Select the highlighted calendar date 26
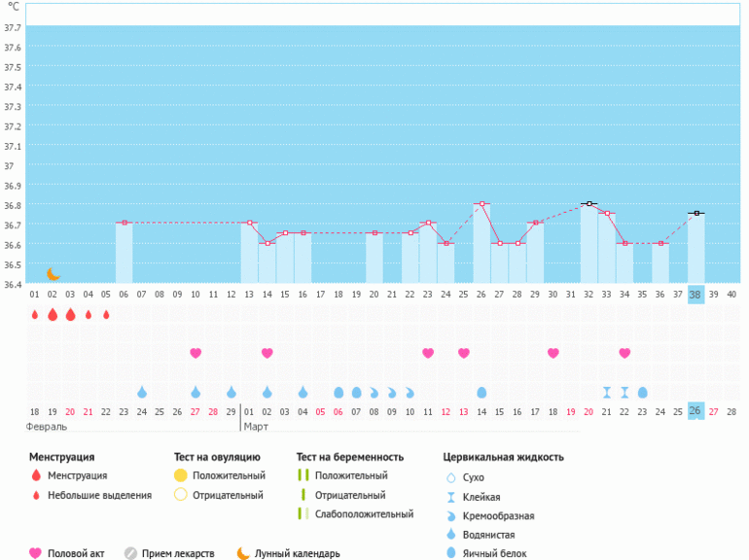749x560 pixels. click(695, 411)
